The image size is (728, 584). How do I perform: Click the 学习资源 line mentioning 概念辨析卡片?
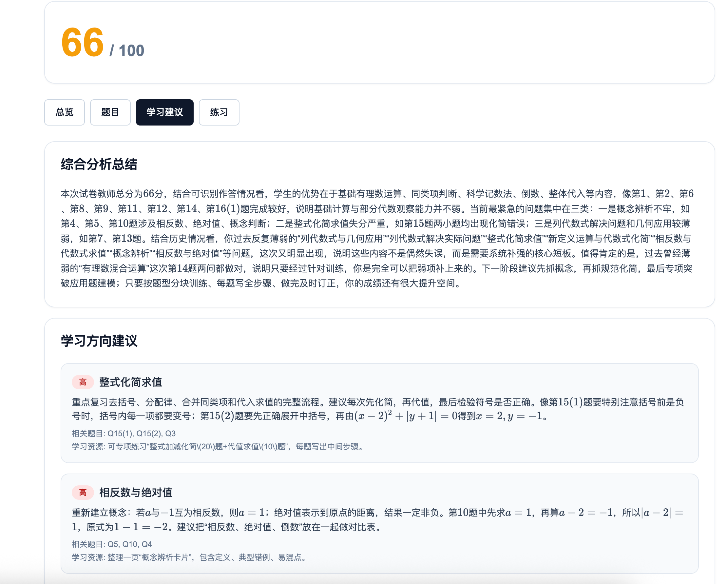(x=190, y=557)
